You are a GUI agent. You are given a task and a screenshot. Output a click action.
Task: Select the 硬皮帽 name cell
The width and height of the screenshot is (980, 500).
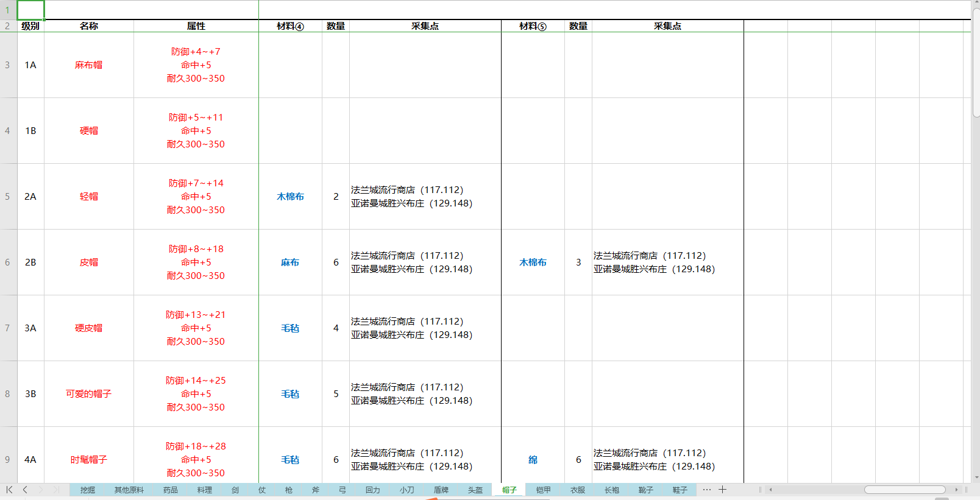[x=89, y=328]
